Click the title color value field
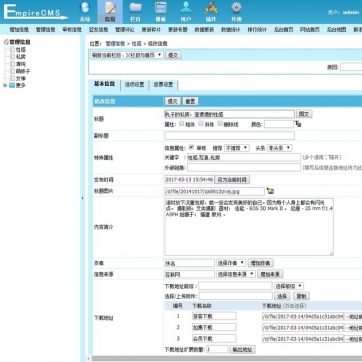Image resolution: width=362 pixels, height=362 pixels. [279, 124]
